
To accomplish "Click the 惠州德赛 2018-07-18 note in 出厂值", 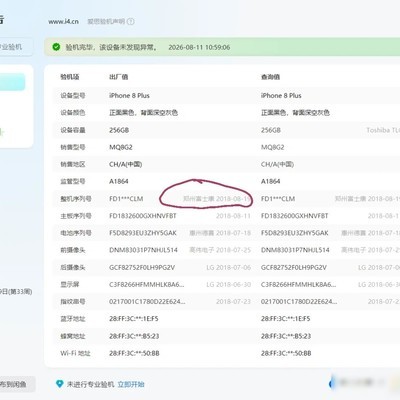I will point(220,233).
